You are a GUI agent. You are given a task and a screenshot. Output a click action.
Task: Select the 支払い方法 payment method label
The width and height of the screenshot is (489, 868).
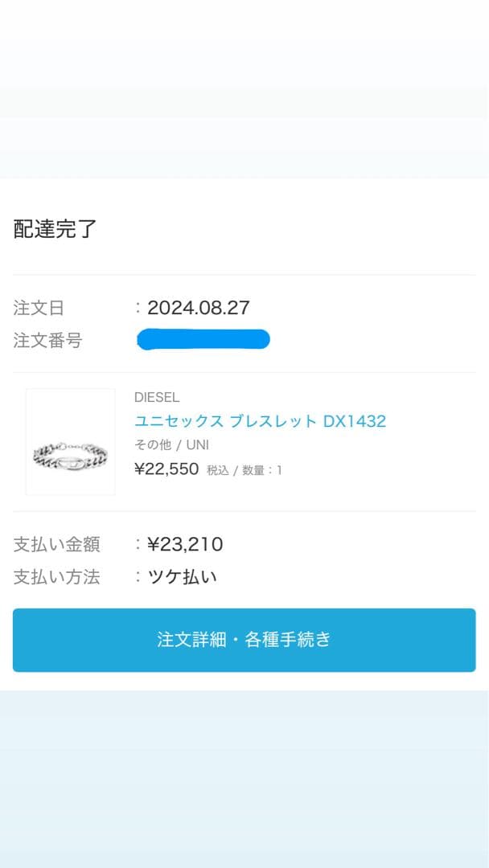55,577
